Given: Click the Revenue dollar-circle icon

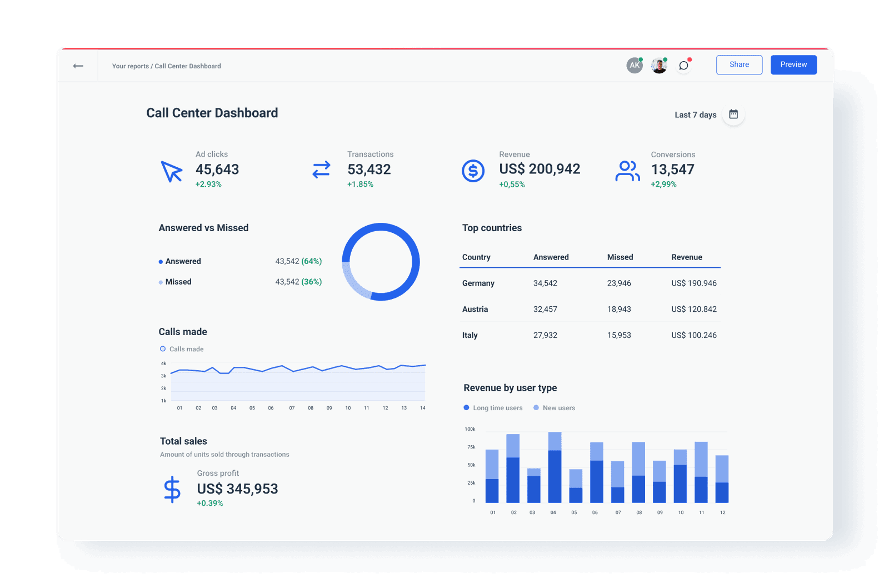Looking at the screenshot, I should [x=473, y=171].
